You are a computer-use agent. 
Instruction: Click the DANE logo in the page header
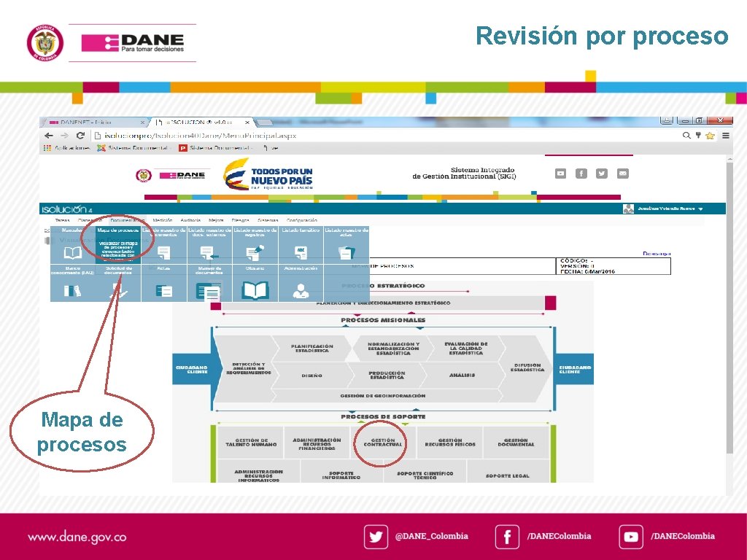pos(182,175)
